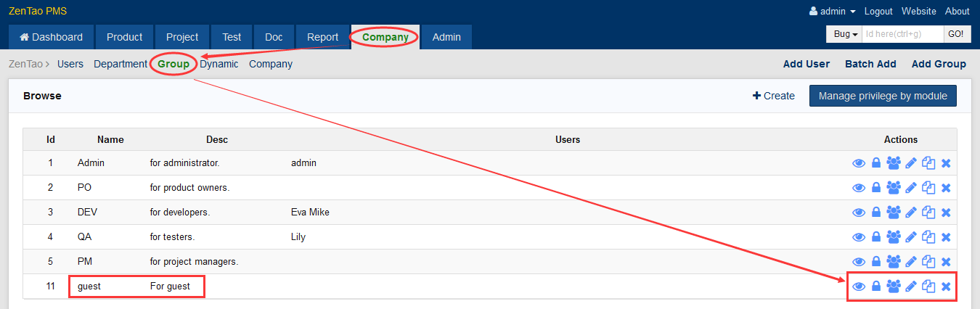
Task: Click the copy icon for PM group
Action: tap(928, 262)
